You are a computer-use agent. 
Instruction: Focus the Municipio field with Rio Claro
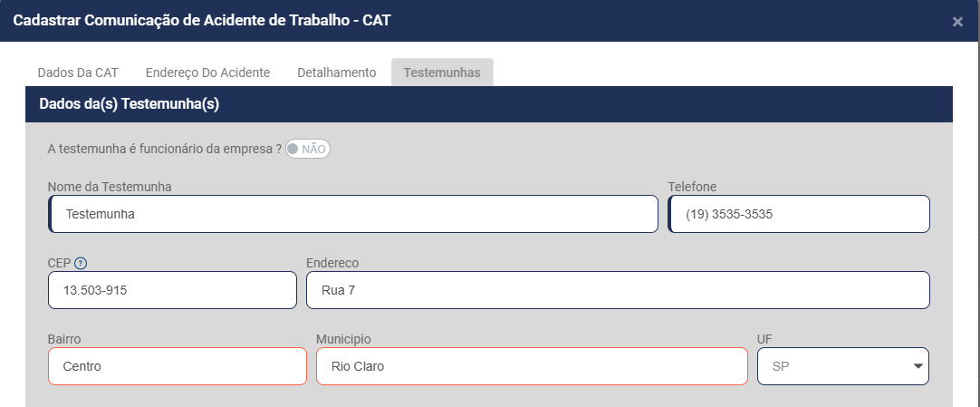(x=532, y=366)
